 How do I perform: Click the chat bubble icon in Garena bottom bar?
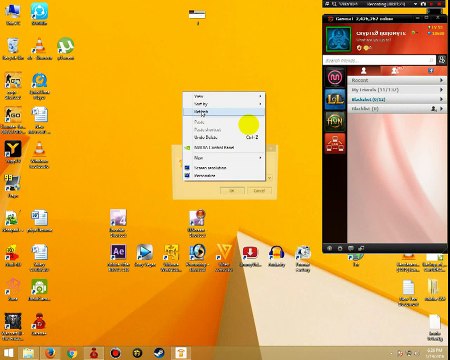click(x=351, y=248)
